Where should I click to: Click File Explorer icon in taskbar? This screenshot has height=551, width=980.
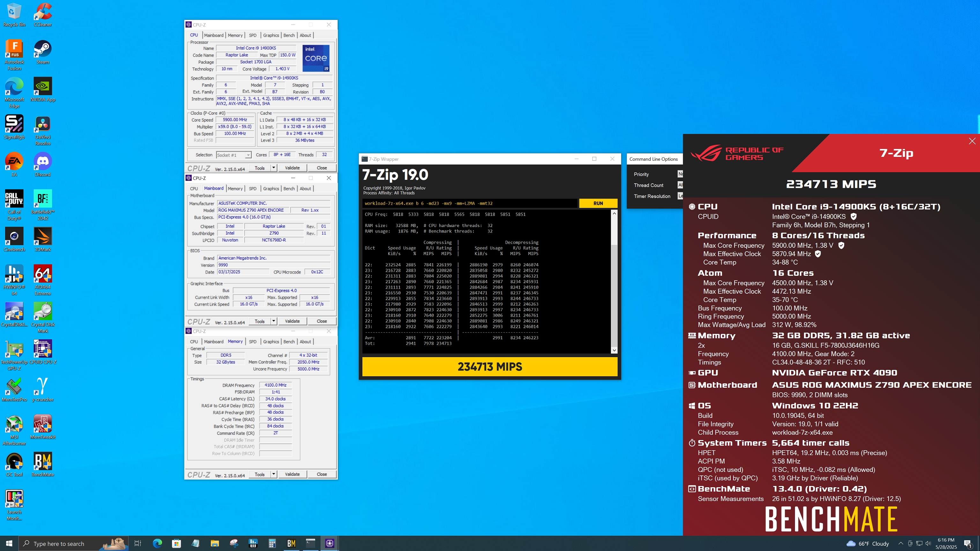215,543
